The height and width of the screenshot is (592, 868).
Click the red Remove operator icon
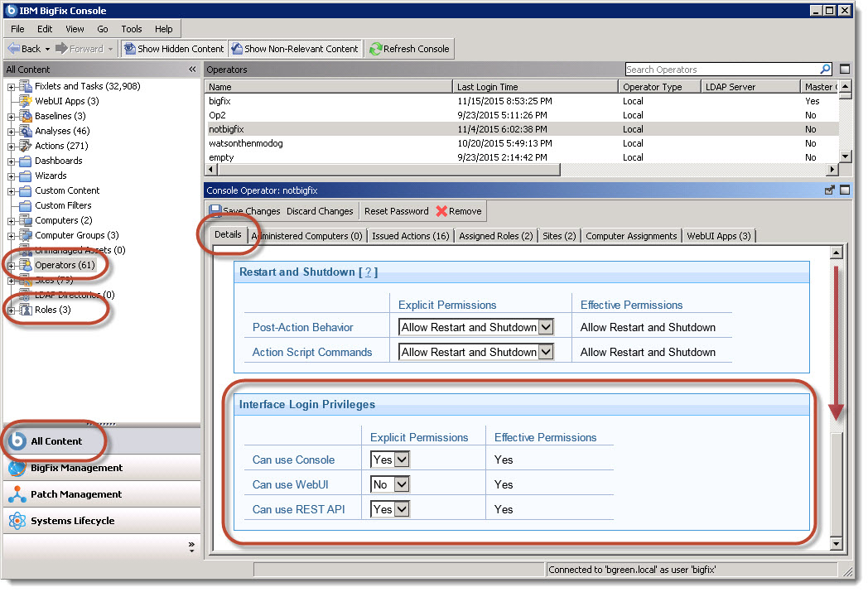click(x=441, y=211)
